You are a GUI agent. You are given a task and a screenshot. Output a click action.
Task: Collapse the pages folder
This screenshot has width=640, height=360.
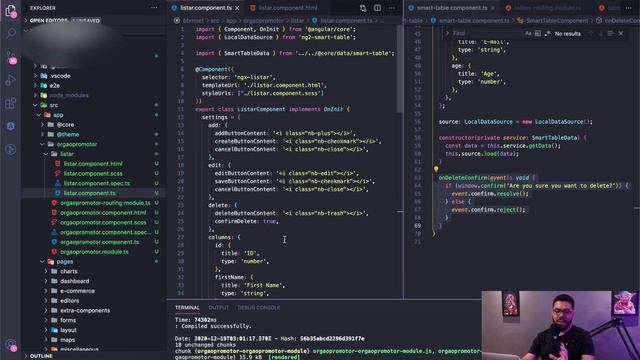(x=64, y=262)
